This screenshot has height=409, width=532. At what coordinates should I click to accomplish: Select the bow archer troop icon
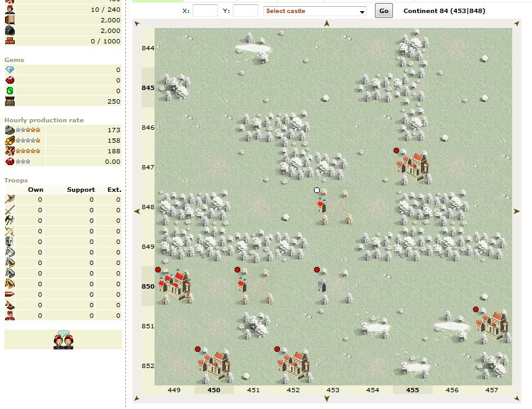pyautogui.click(x=9, y=231)
